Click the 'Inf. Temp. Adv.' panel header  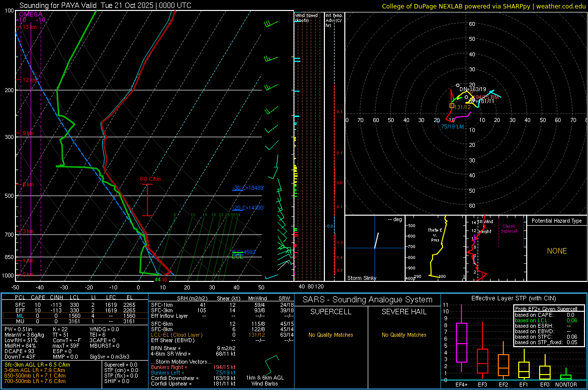pos(334,20)
